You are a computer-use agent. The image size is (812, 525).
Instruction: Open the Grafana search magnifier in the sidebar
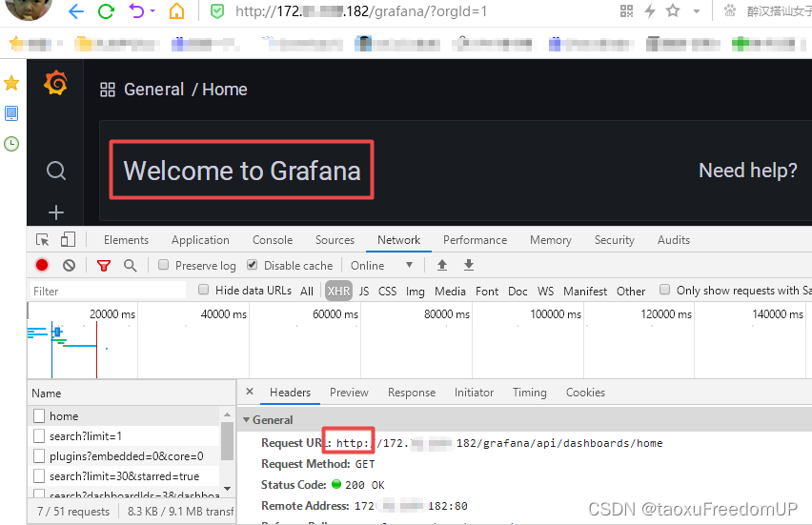point(56,171)
